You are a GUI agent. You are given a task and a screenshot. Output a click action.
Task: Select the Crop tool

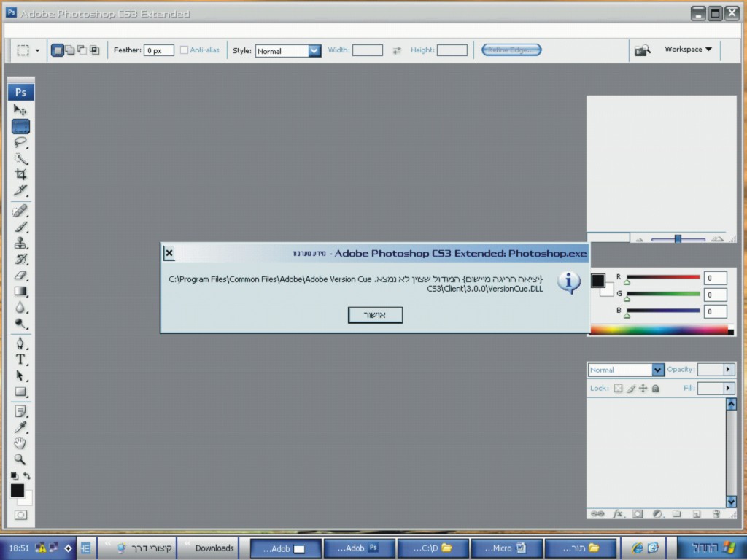[20, 174]
